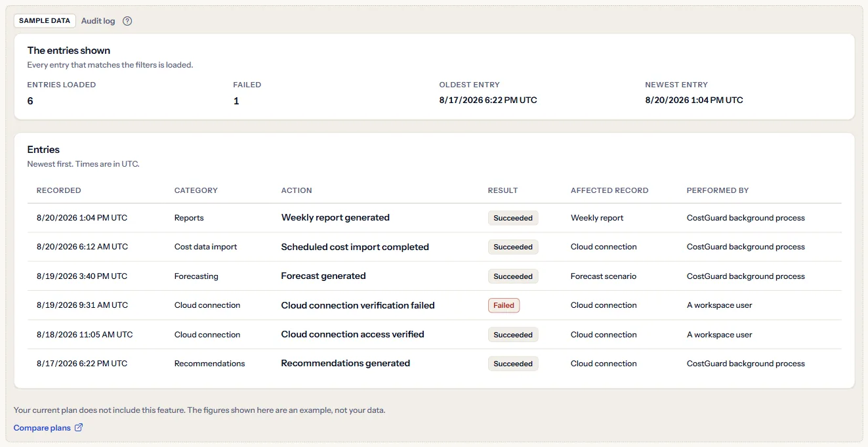This screenshot has width=868, height=447.
Task: Click Succeeded badge in access verified row
Action: coord(513,335)
